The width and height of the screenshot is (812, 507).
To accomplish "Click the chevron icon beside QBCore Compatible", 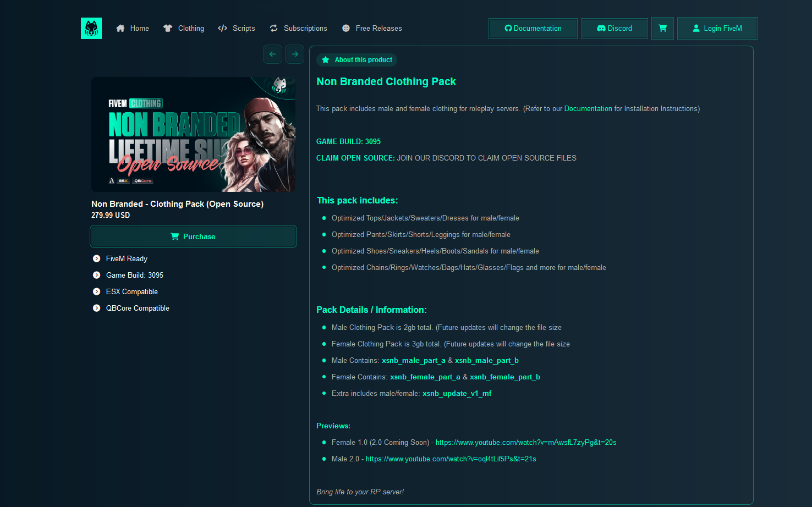I will (97, 308).
